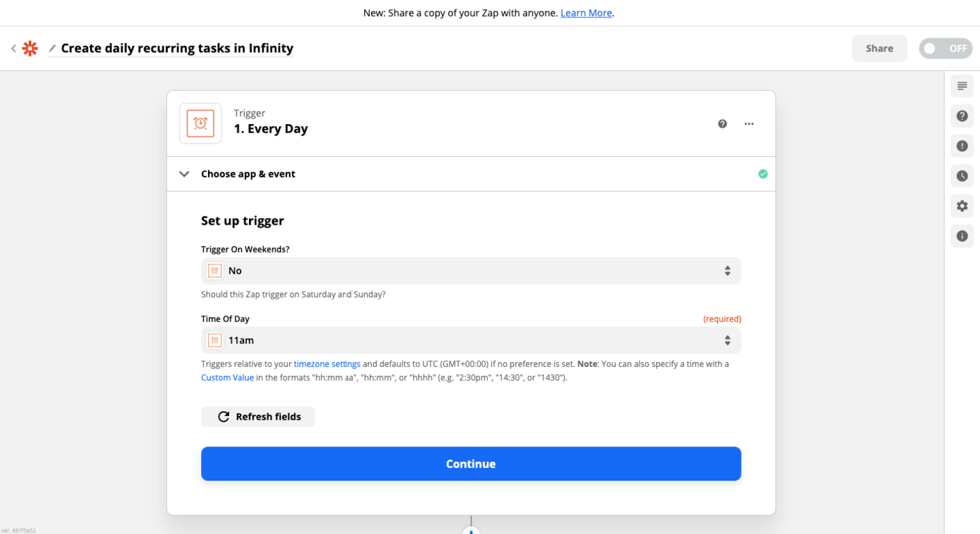Click the Zapier asterisk logo

(x=30, y=49)
